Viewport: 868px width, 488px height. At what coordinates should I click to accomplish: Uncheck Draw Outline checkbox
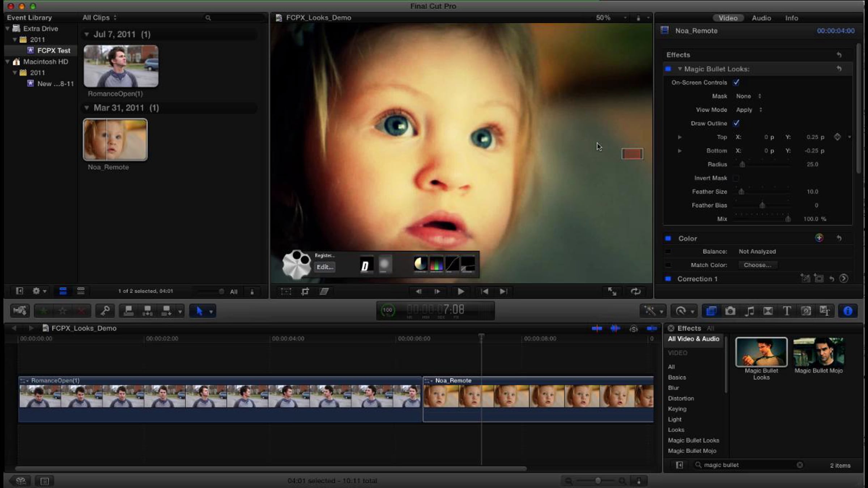pos(736,123)
